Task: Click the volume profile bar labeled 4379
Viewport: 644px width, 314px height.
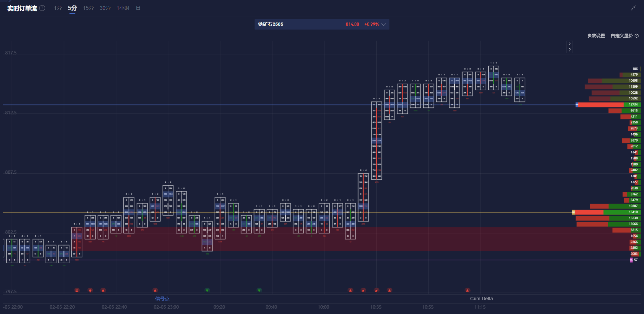Action: point(630,75)
